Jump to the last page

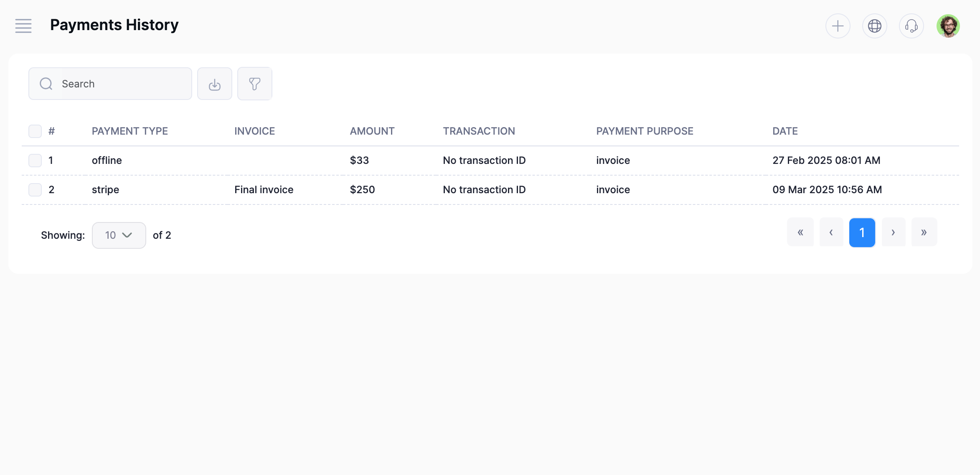pyautogui.click(x=924, y=232)
